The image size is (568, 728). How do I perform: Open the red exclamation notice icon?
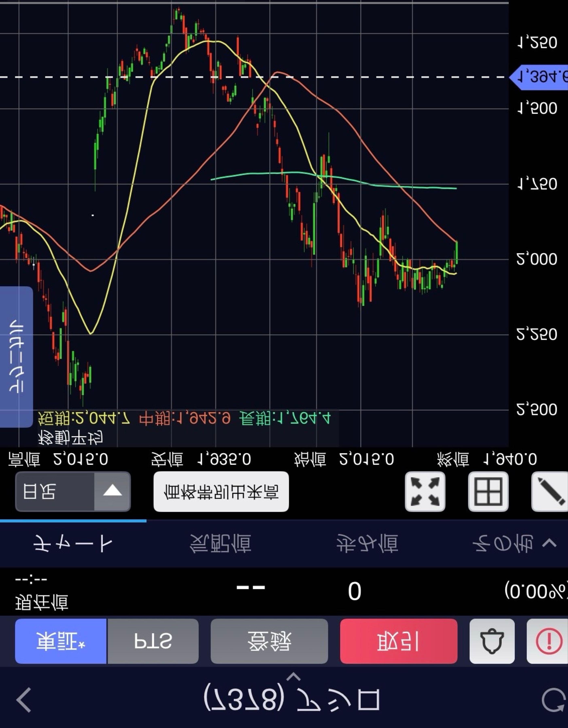click(548, 641)
